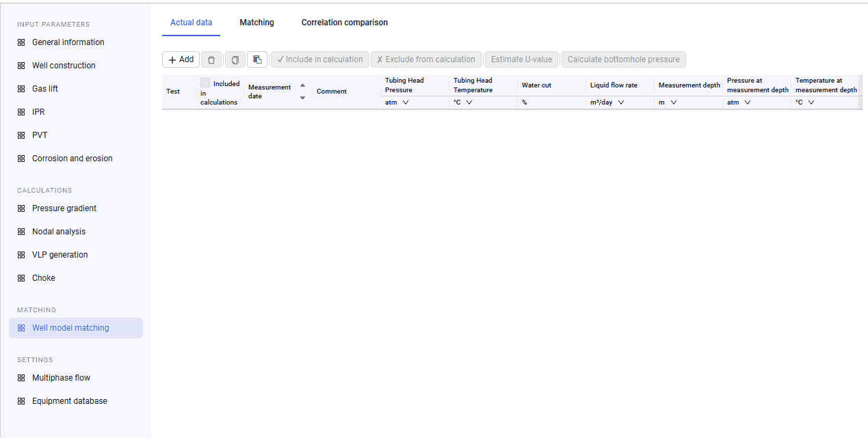
Task: Open the Liquid flow rate unit dropdown
Action: pos(607,102)
